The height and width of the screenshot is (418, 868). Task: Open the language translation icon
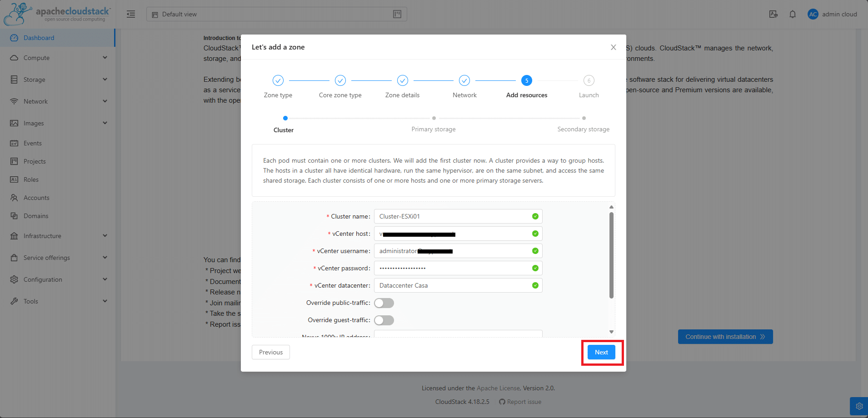(773, 14)
